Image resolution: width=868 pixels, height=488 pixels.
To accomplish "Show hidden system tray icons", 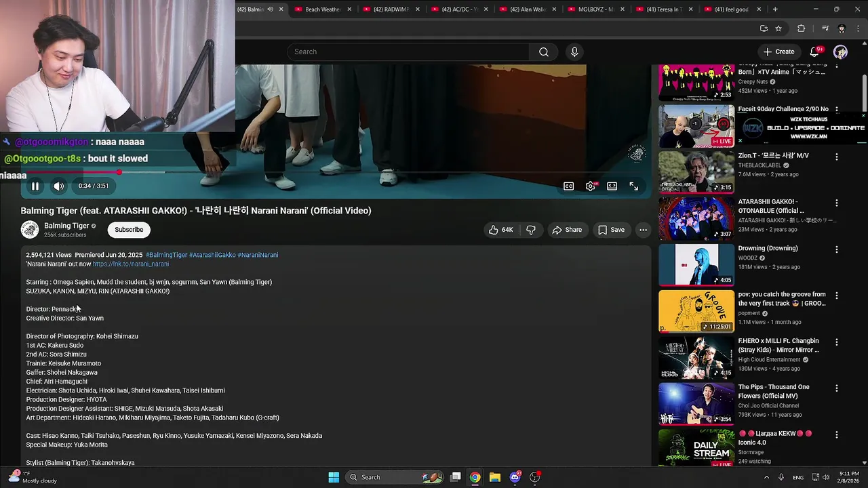I will [767, 477].
